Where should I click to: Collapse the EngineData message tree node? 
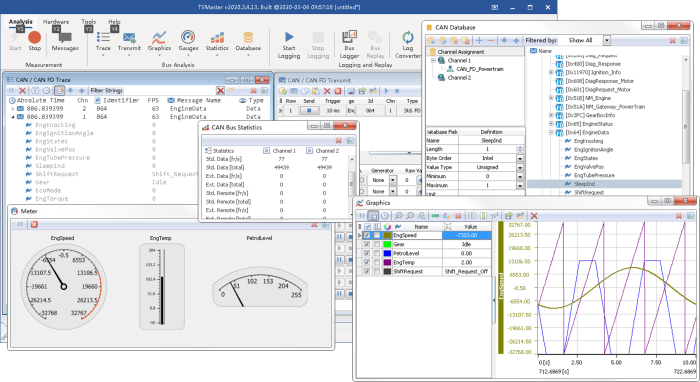pyautogui.click(x=551, y=133)
